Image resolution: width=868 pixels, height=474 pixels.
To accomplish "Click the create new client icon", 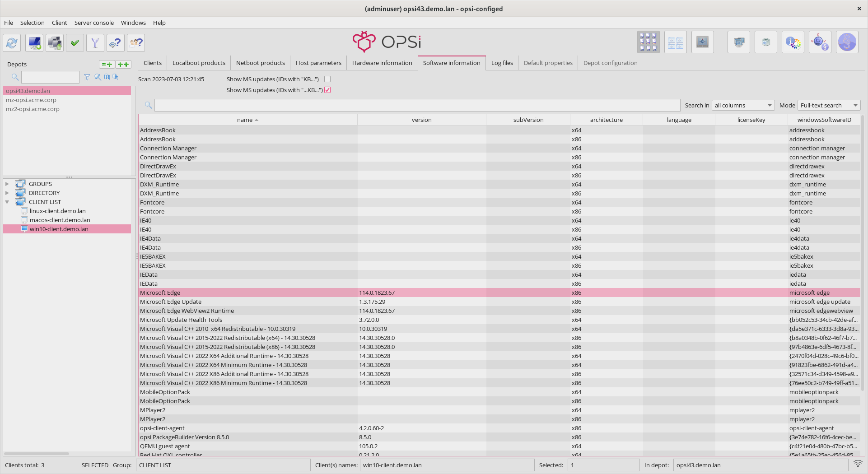I will (34, 43).
